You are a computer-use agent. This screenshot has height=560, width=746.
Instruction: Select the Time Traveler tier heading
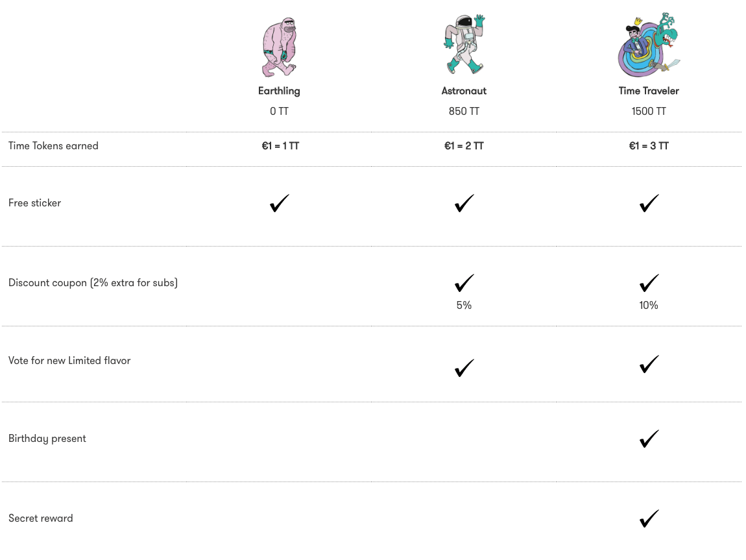pyautogui.click(x=649, y=91)
